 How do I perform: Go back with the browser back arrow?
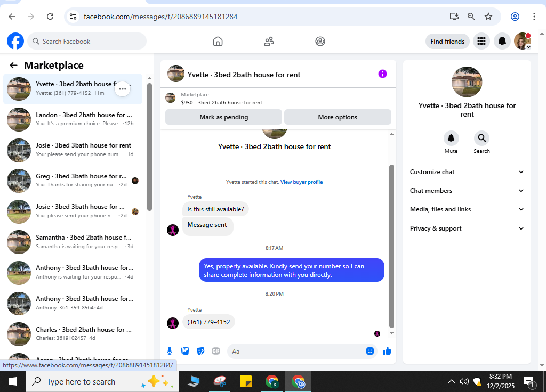click(x=12, y=17)
